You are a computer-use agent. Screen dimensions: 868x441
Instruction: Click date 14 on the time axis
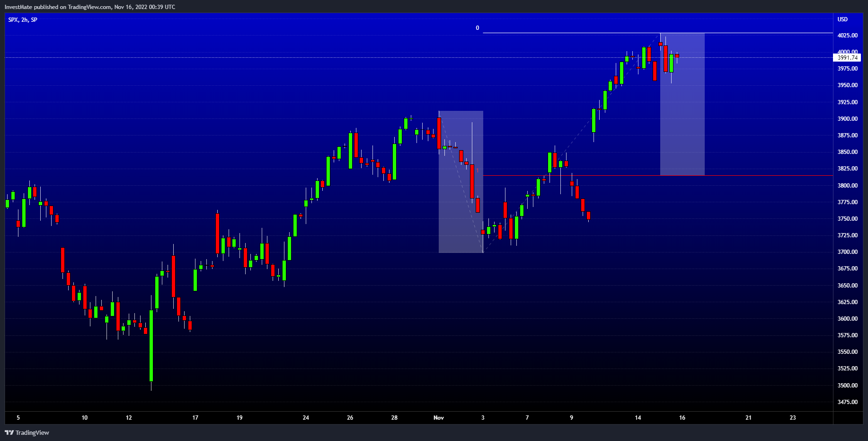pyautogui.click(x=638, y=418)
